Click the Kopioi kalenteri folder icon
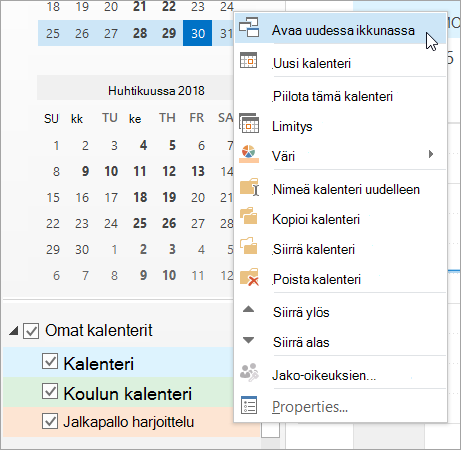Viewport: 461px width, 450px height. 249,216
